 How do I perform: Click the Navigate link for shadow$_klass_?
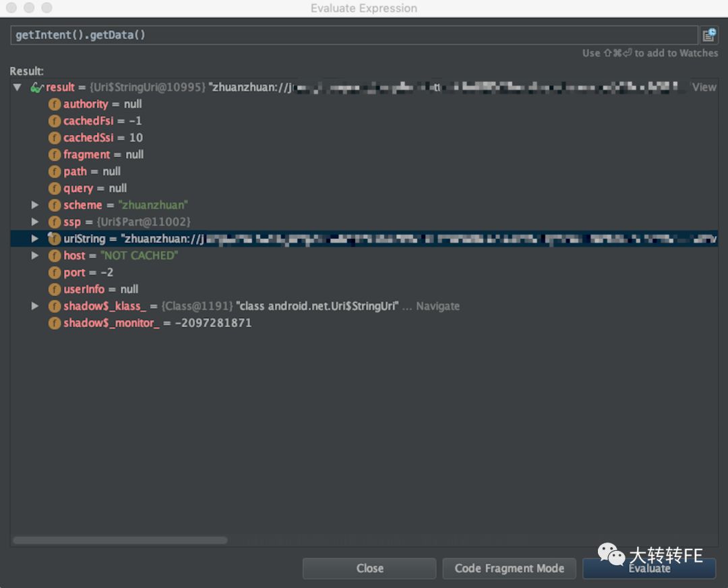click(437, 306)
